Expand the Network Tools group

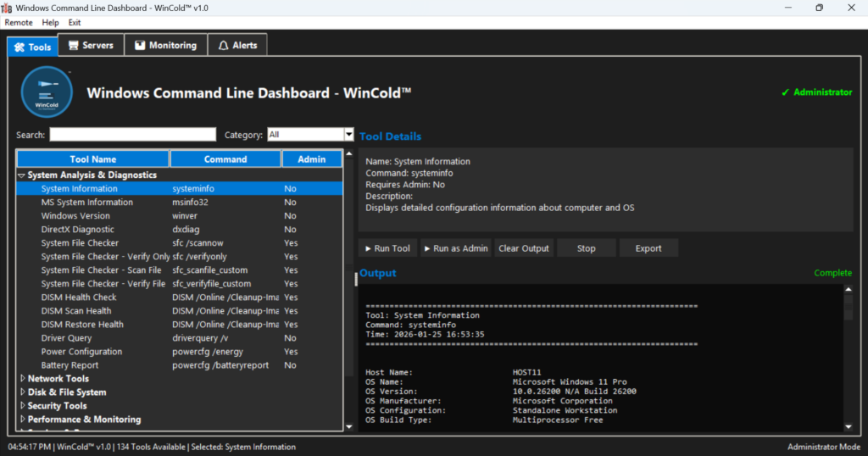22,379
